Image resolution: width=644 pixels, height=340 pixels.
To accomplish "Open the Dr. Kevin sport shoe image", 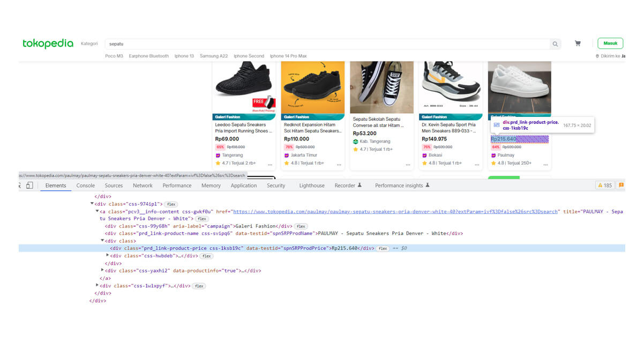I will (x=451, y=87).
